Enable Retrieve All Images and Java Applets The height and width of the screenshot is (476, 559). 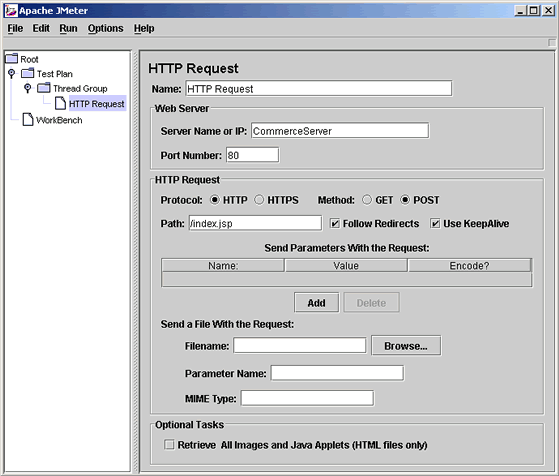coord(169,445)
